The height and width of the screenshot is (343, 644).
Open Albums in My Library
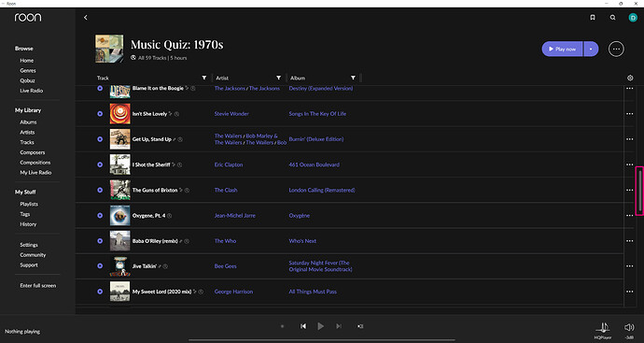tap(28, 122)
